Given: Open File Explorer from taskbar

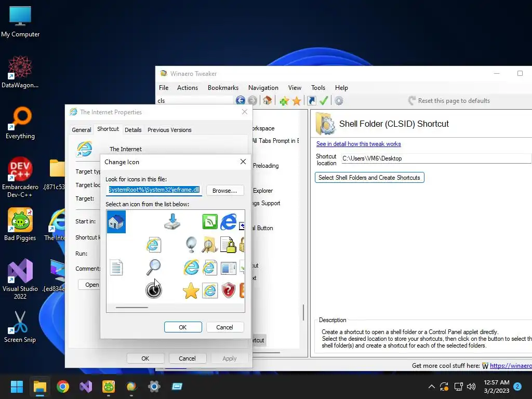Looking at the screenshot, I should click(x=39, y=387).
